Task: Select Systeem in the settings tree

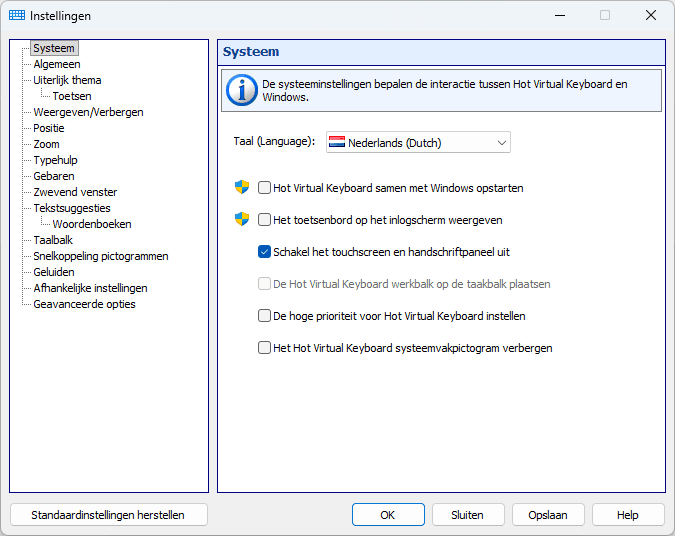Action: (x=54, y=48)
